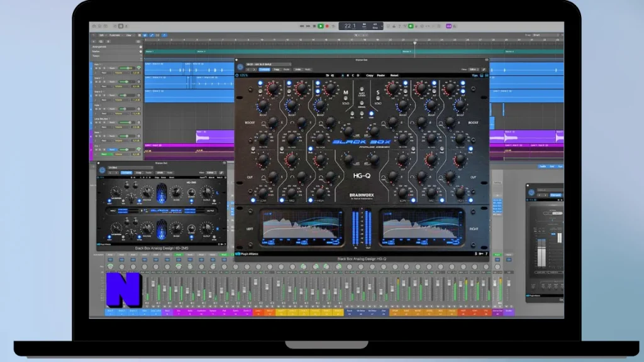Click the playhead marker on the ruler
The width and height of the screenshot is (644, 362).
point(415,42)
